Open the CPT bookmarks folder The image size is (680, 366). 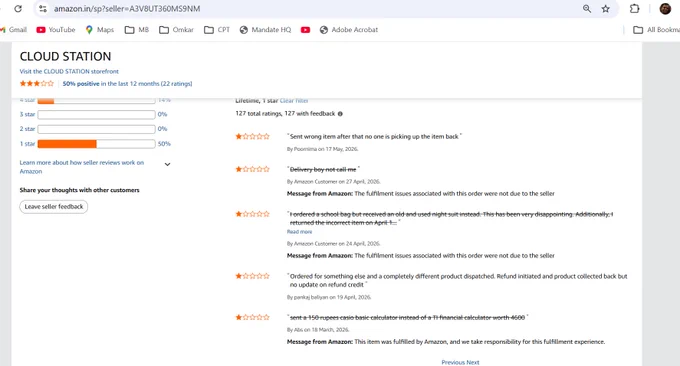(x=217, y=29)
